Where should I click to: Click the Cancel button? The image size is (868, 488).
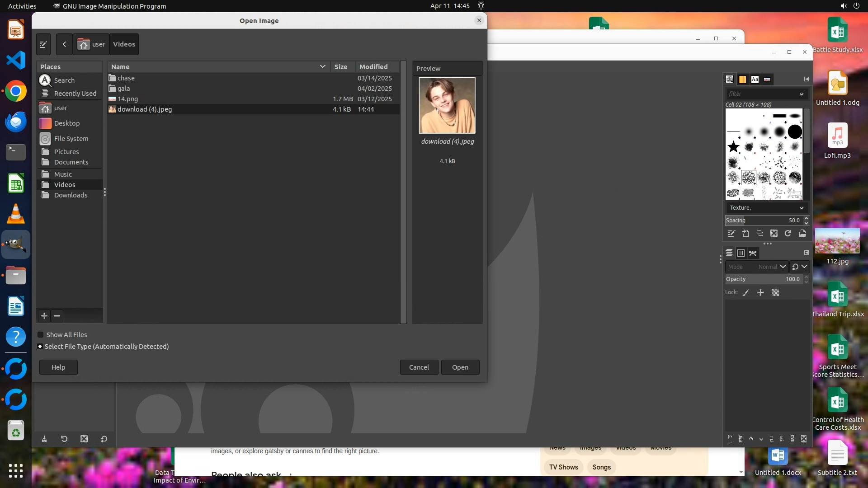coord(419,367)
